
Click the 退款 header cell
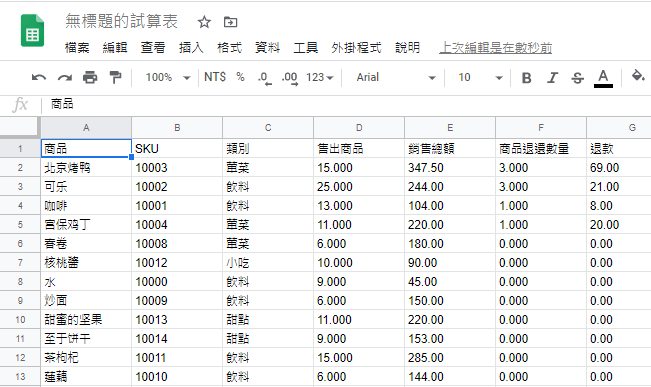619,148
